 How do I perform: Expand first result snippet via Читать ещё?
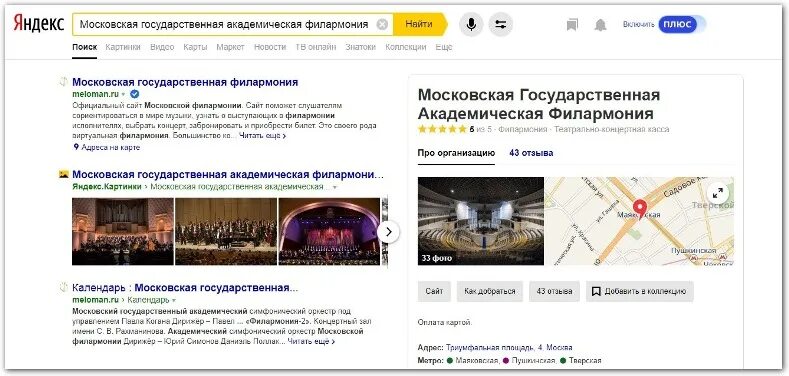[x=263, y=135]
